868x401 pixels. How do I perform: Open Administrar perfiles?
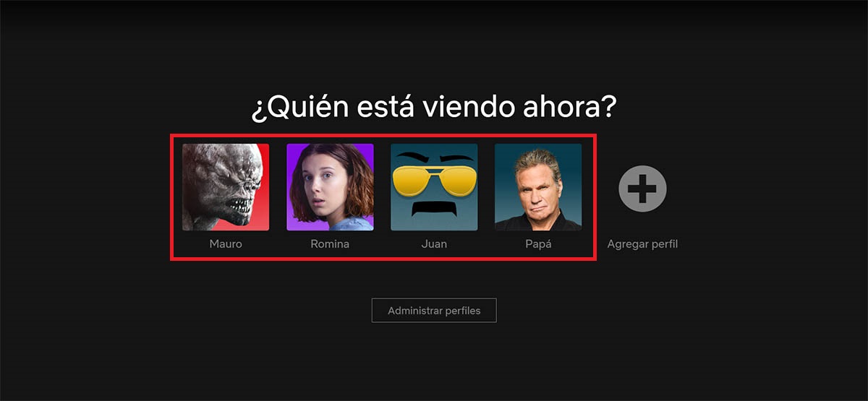tap(434, 311)
